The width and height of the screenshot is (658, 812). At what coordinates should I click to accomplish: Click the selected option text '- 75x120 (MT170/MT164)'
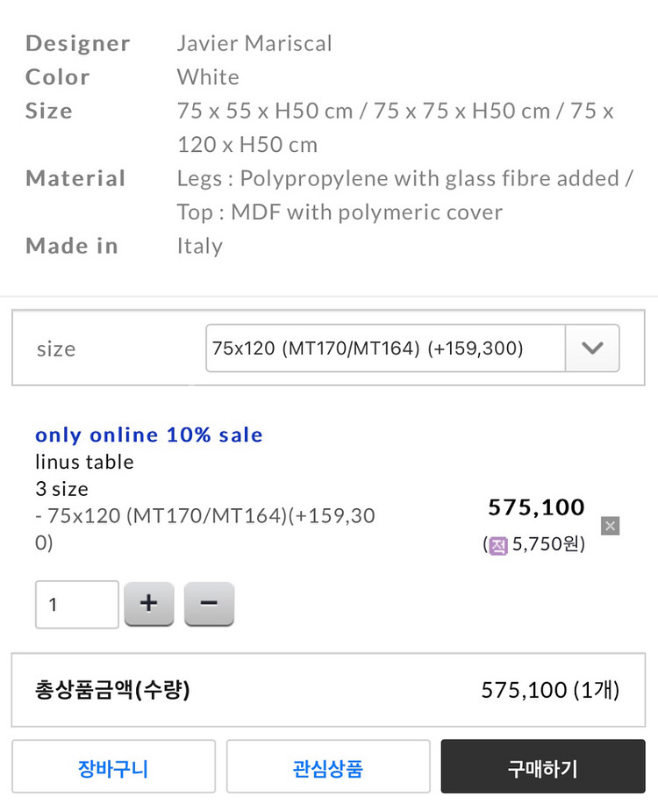(161, 516)
